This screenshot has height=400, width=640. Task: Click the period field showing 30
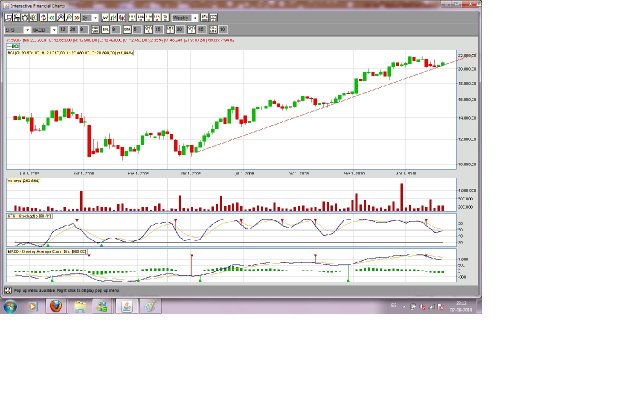point(180,29)
